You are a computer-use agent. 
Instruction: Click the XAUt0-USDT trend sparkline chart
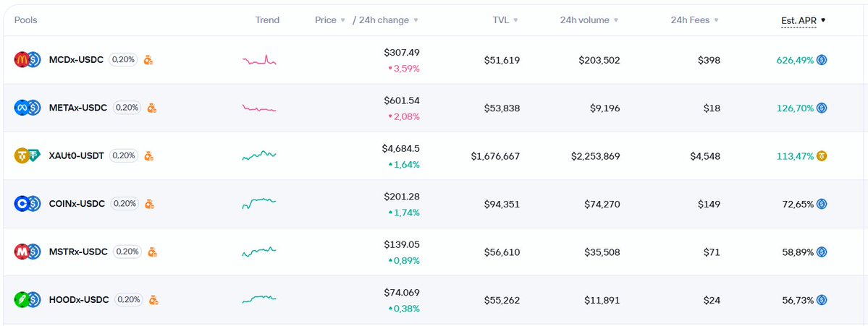click(x=258, y=155)
